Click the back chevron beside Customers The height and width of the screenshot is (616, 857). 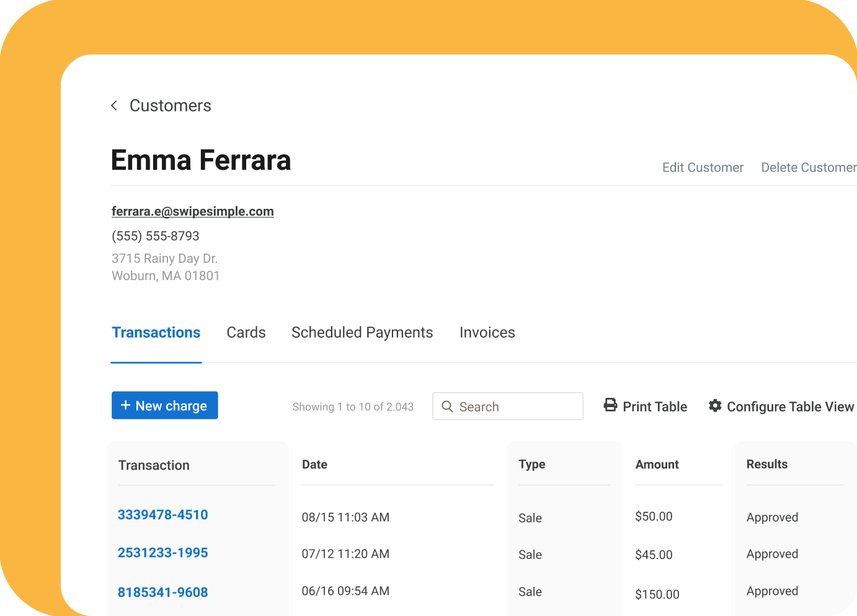pyautogui.click(x=114, y=106)
